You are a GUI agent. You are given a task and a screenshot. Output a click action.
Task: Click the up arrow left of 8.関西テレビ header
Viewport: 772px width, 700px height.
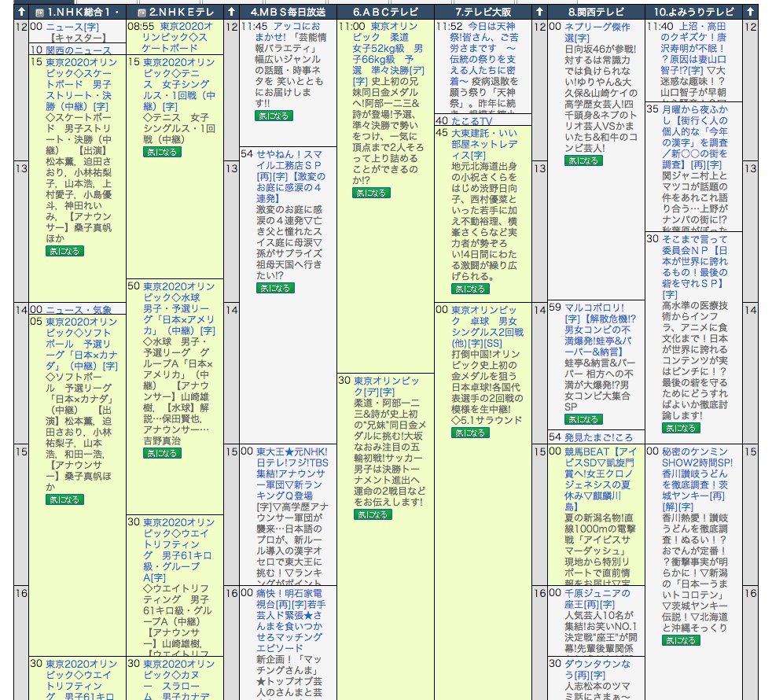pos(539,12)
